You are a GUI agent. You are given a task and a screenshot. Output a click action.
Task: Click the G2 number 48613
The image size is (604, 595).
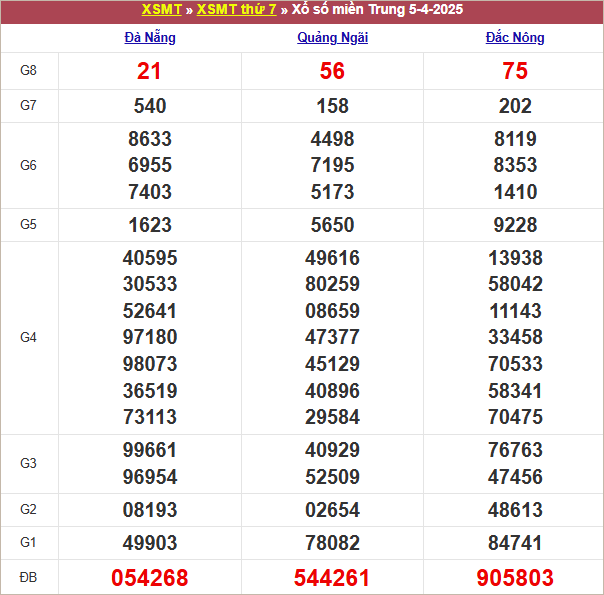coord(515,510)
